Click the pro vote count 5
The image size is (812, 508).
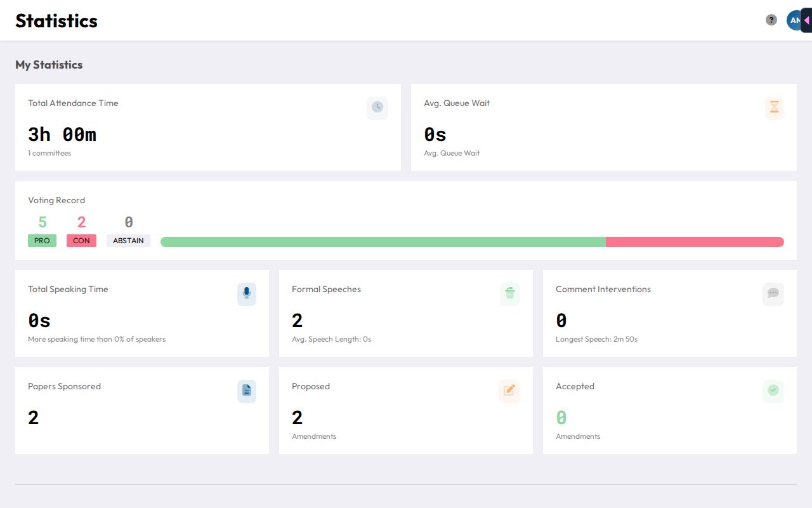[x=43, y=222]
